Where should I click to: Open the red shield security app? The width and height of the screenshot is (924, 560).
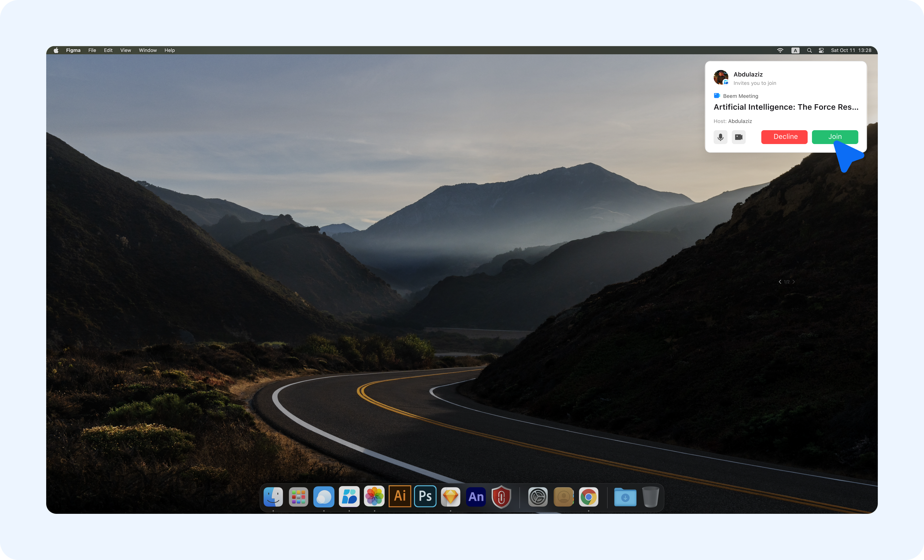point(501,497)
